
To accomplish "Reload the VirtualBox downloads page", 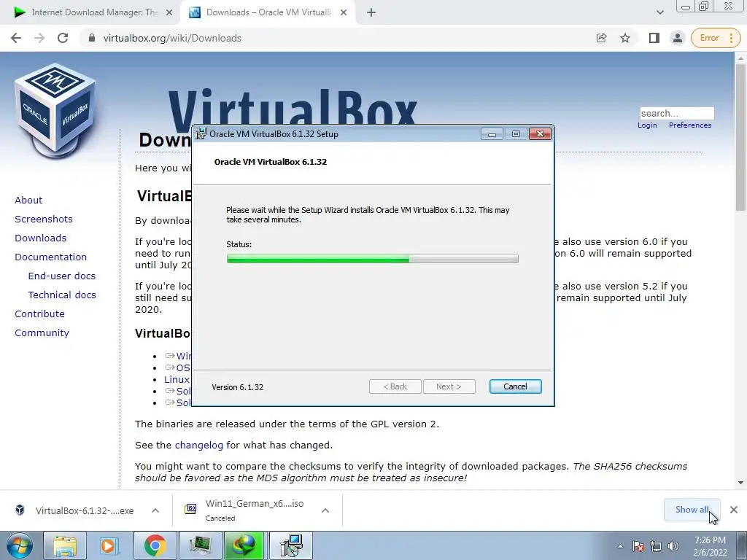I will (63, 38).
